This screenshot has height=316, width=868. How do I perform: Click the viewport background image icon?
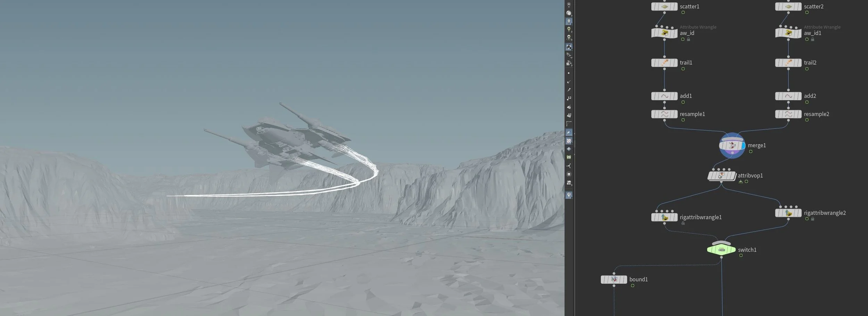[569, 183]
